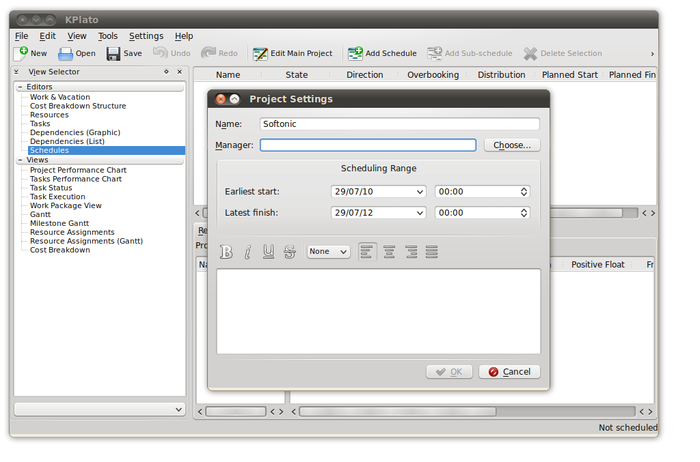The image size is (700, 462).
Task: Collapse the Views tree group
Action: click(x=20, y=160)
